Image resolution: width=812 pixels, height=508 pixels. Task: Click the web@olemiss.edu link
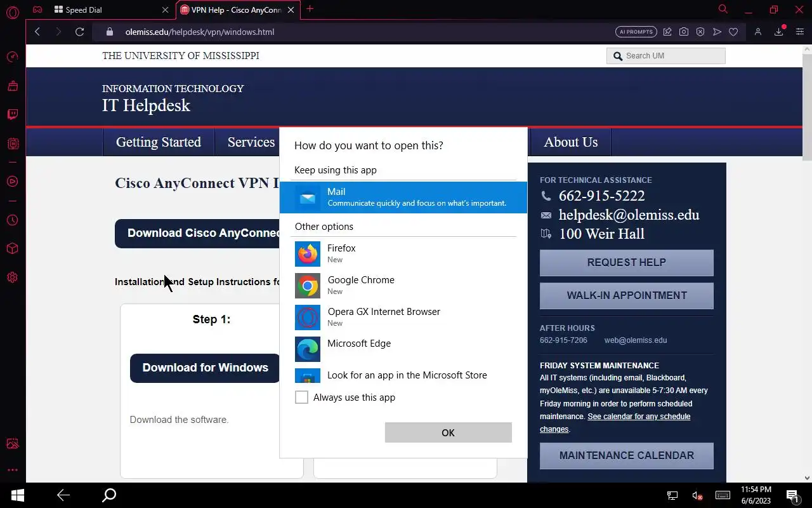coord(636,340)
